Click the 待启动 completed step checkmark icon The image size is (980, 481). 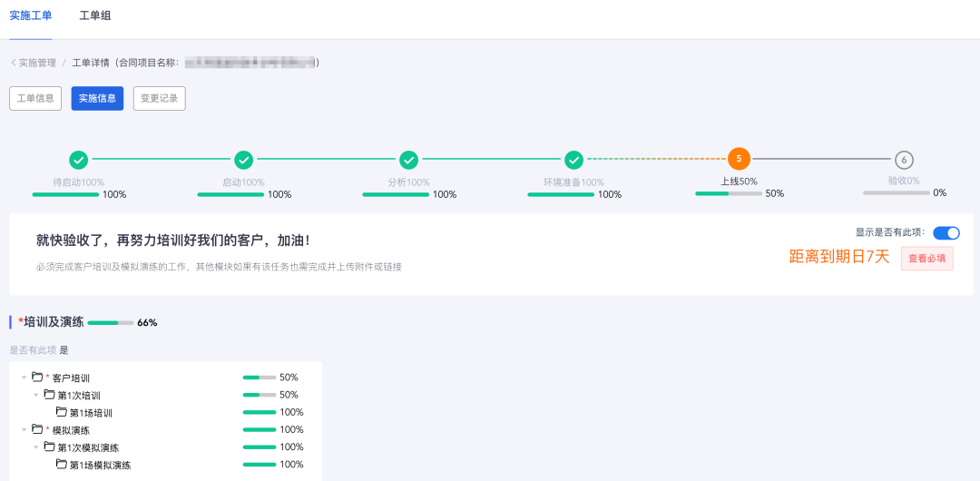click(79, 160)
